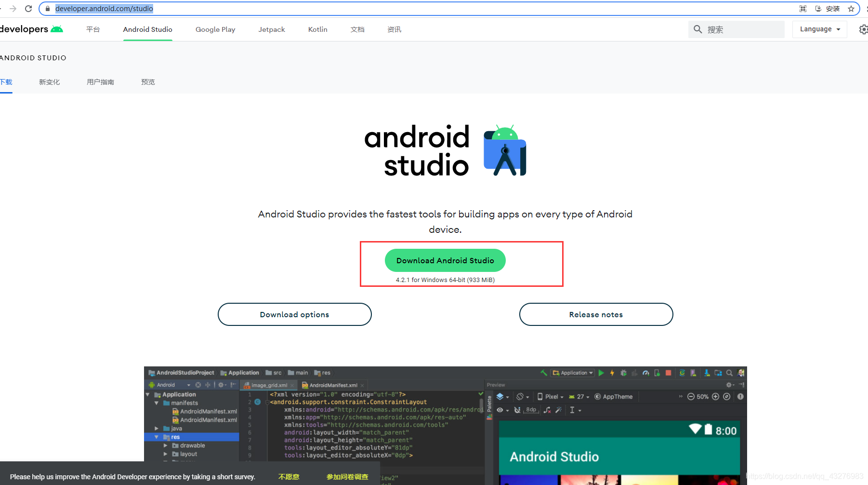Image resolution: width=868 pixels, height=485 pixels.
Task: Select the 下载 sub-tab
Action: [6, 82]
